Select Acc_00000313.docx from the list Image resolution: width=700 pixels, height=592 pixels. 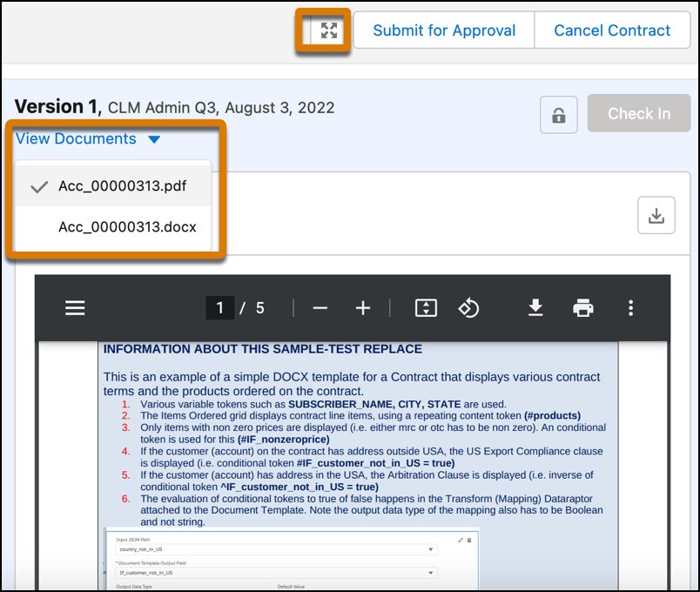click(x=113, y=227)
